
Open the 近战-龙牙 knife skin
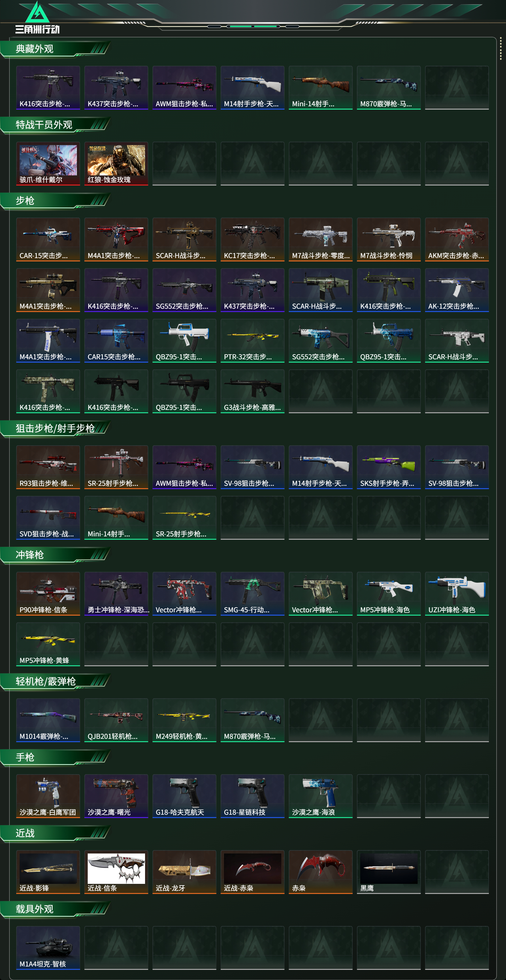pos(184,872)
